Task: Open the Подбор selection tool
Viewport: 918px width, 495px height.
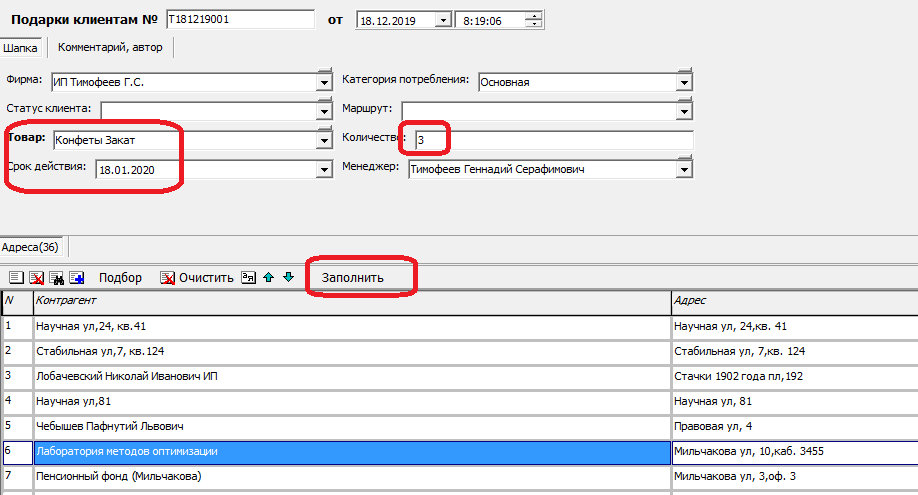Action: [x=120, y=278]
